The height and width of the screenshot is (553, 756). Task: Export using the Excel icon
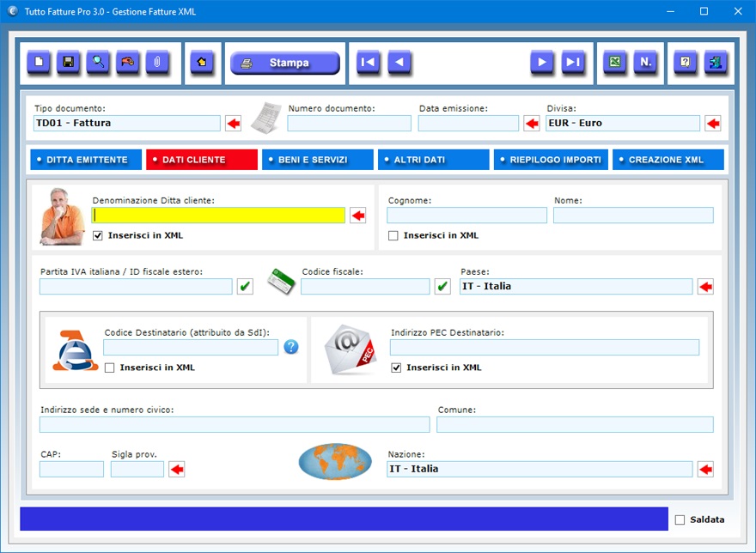pyautogui.click(x=614, y=63)
